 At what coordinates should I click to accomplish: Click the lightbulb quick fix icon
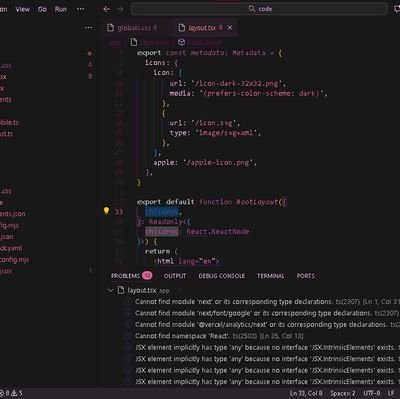pyautogui.click(x=106, y=211)
